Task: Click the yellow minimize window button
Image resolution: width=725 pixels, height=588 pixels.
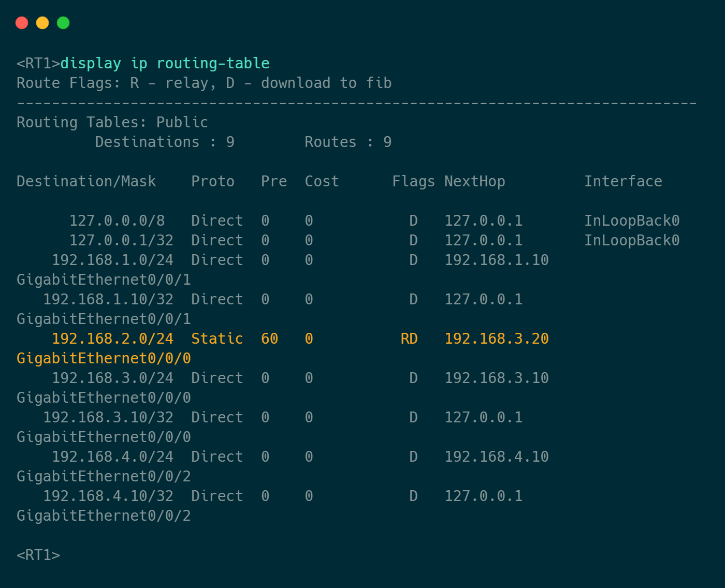Action: [42, 23]
